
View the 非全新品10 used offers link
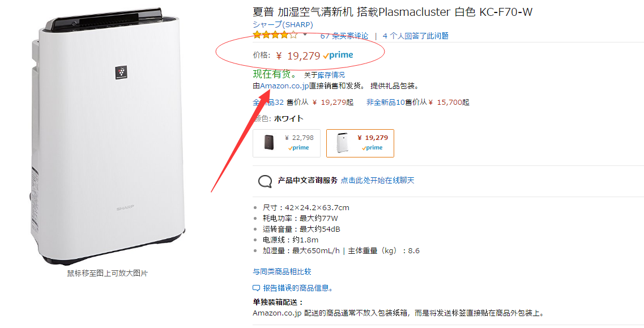(x=386, y=103)
